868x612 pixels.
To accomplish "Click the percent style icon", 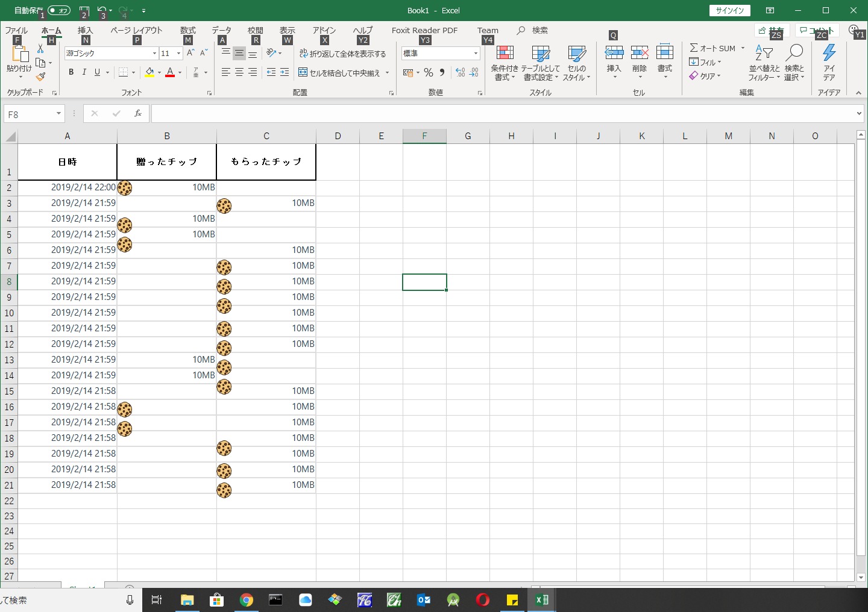I will click(429, 73).
